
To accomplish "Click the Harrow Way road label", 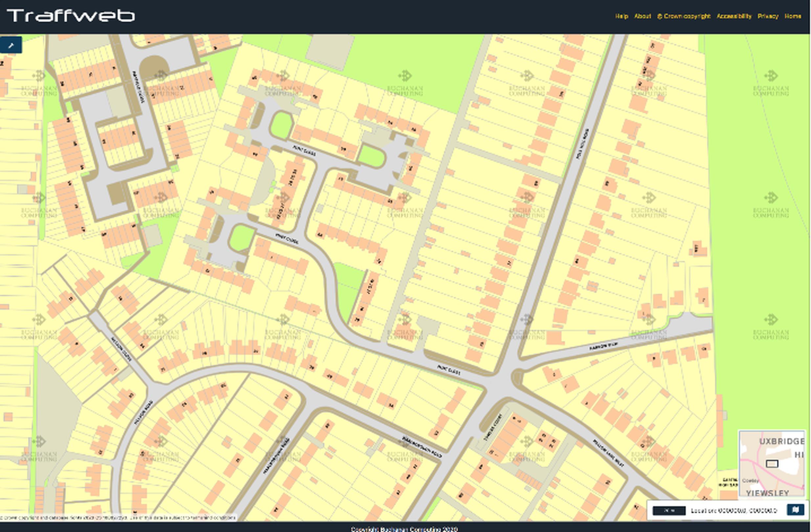I will [x=603, y=346].
